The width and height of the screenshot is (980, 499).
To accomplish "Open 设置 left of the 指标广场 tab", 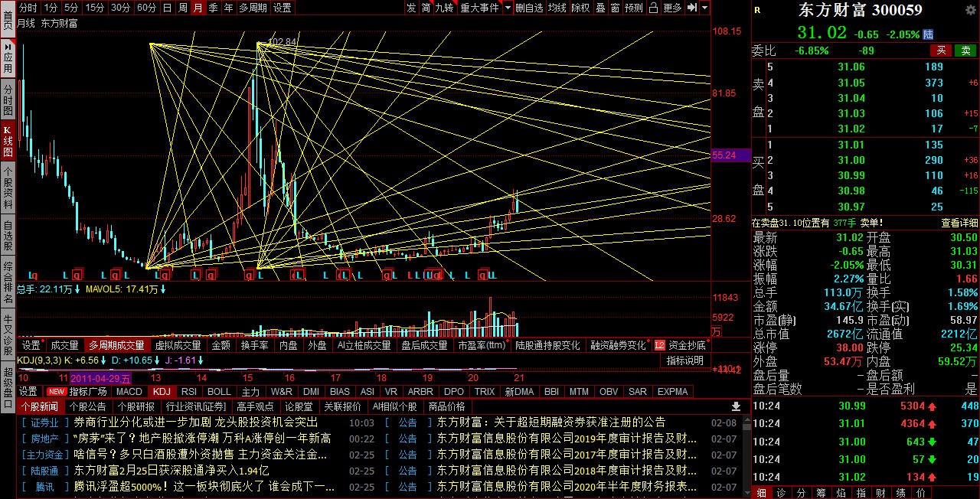I will pos(28,391).
